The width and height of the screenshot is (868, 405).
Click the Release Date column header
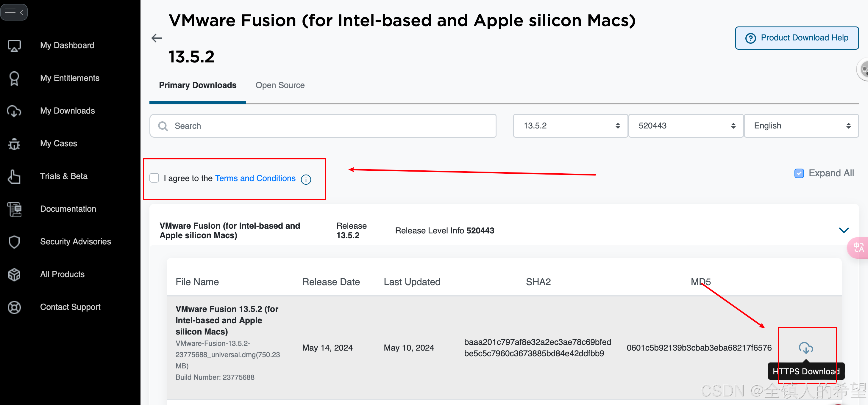tap(331, 282)
